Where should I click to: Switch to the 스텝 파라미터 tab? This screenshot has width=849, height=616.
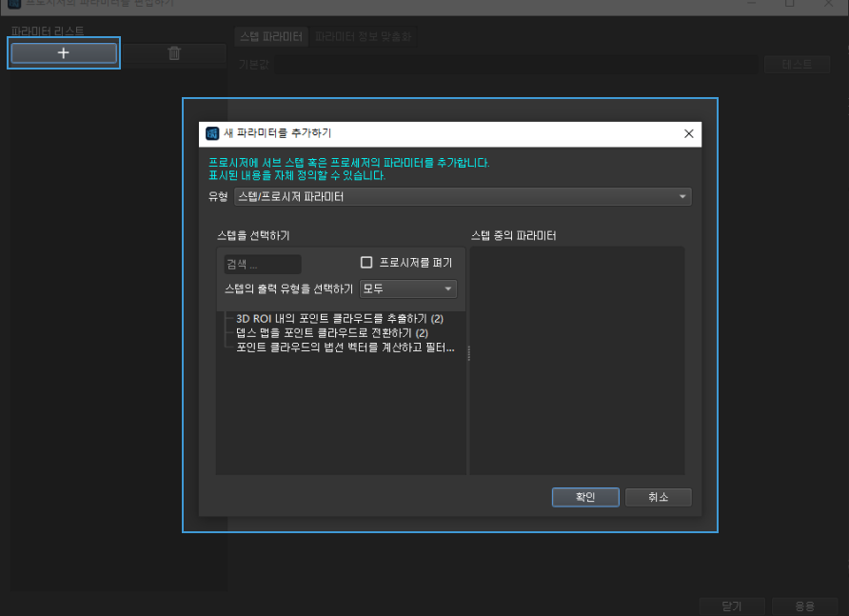click(271, 36)
